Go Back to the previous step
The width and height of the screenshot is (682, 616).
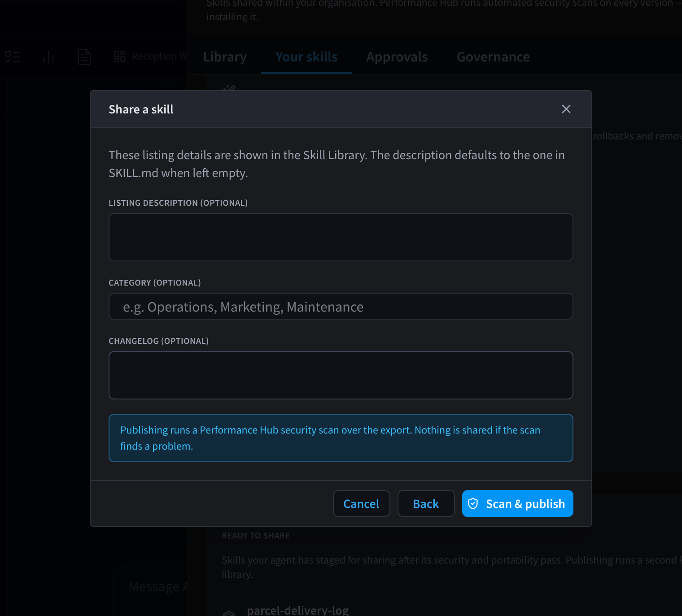426,503
